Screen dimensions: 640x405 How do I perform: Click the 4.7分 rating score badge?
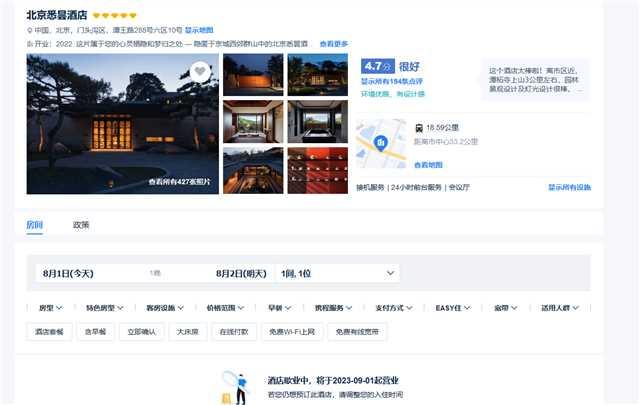pyautogui.click(x=378, y=66)
